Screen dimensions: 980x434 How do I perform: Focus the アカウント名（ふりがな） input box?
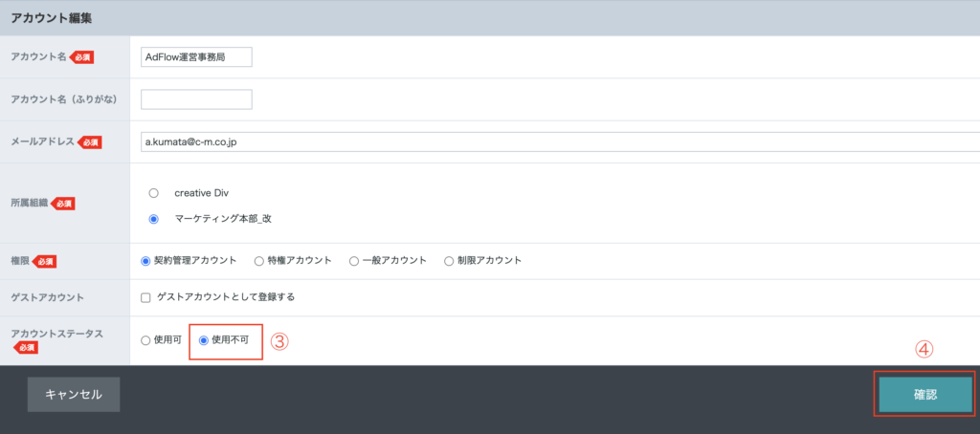tap(195, 99)
